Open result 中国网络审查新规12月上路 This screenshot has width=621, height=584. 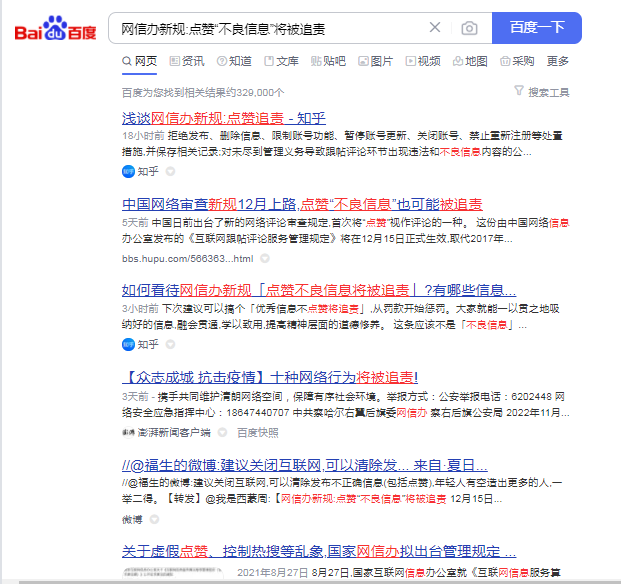302,204
